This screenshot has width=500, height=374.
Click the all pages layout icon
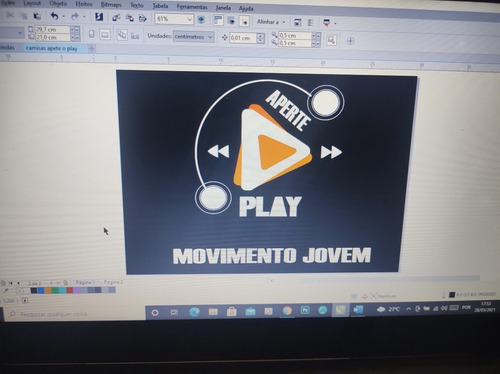click(x=122, y=35)
